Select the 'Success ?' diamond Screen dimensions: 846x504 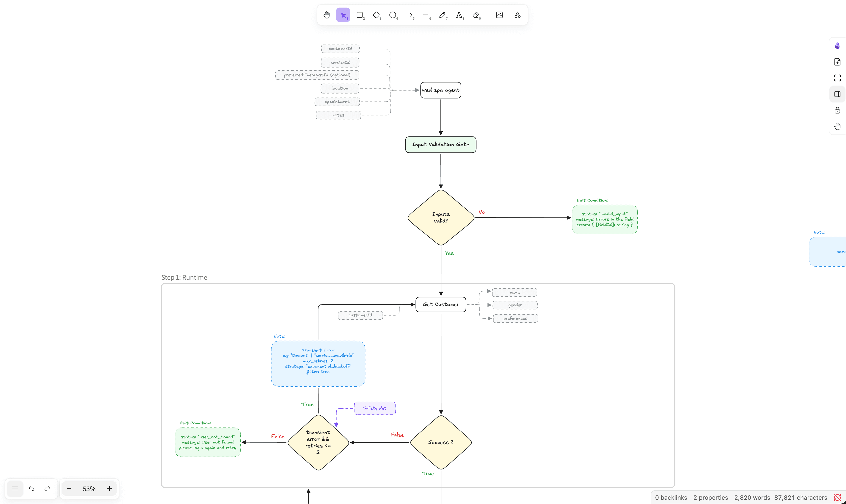point(441,442)
